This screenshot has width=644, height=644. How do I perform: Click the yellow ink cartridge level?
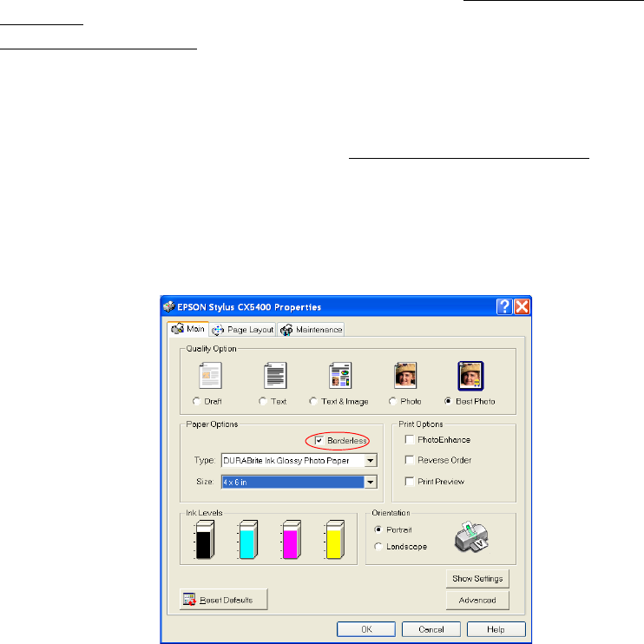[335, 540]
